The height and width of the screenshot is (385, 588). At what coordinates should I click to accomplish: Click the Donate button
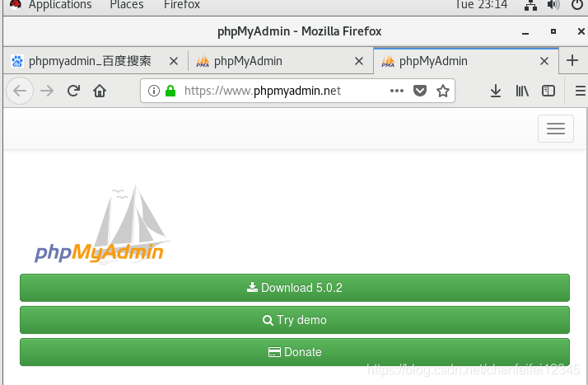pyautogui.click(x=295, y=352)
